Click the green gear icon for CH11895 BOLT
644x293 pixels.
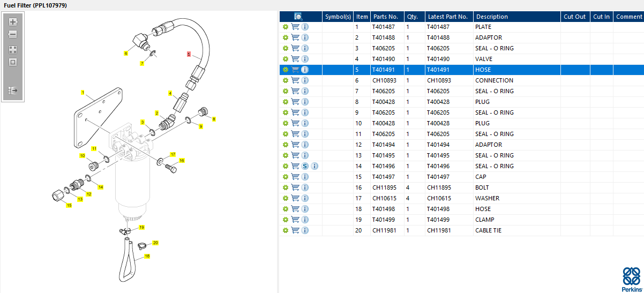[286, 187]
